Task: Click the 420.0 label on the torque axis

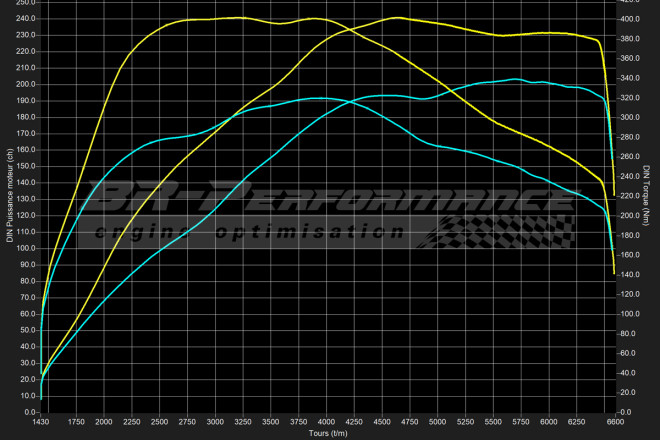Action: 628,0
